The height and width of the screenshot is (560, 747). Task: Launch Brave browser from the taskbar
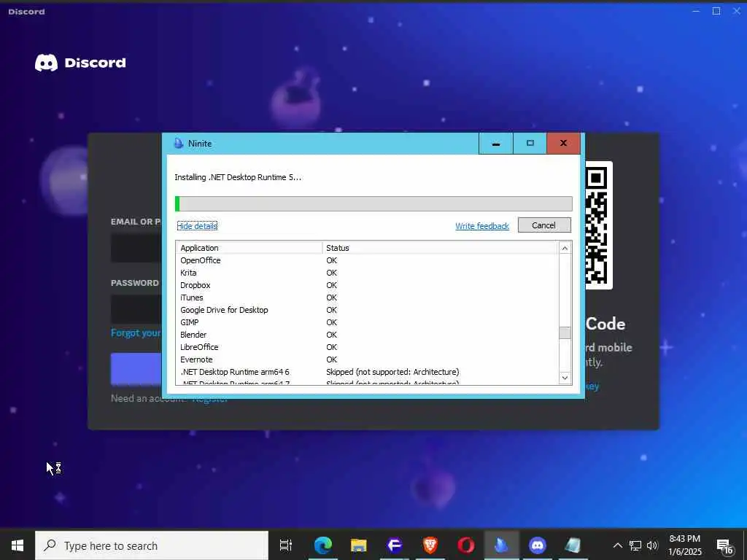[x=430, y=545]
